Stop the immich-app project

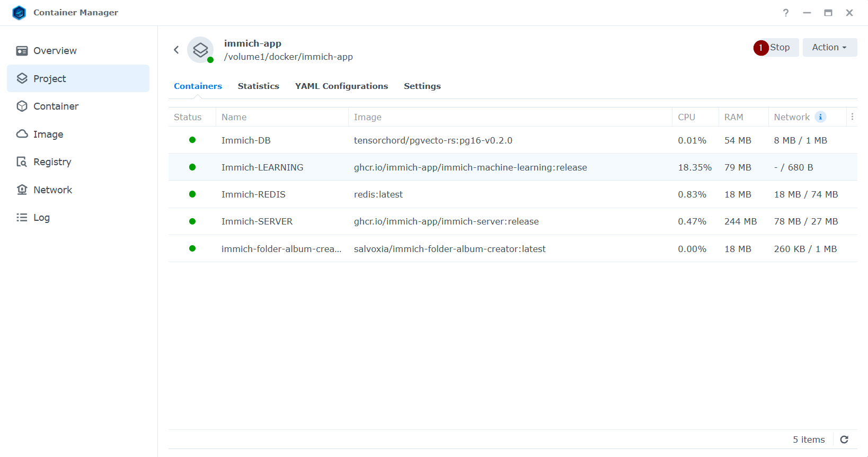click(776, 47)
